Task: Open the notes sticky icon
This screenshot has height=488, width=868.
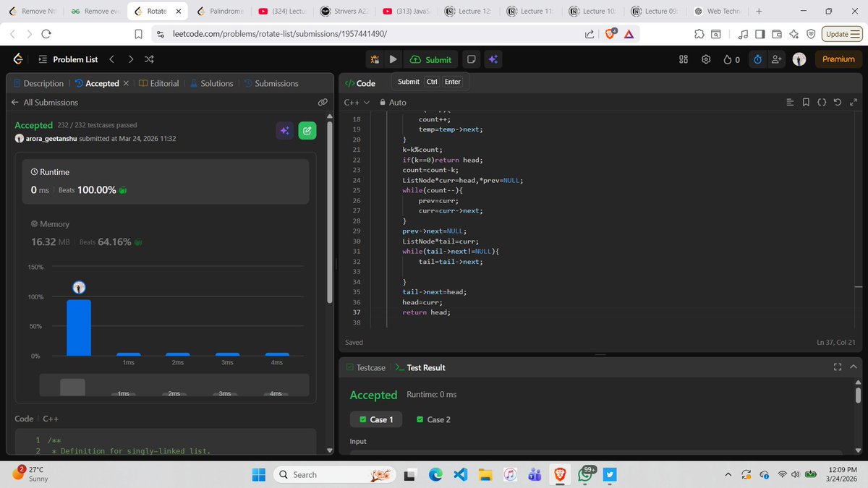Action: [471, 59]
